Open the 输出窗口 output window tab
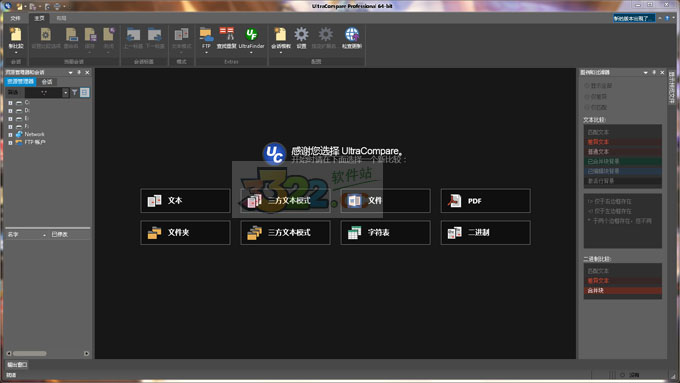 click(x=17, y=365)
